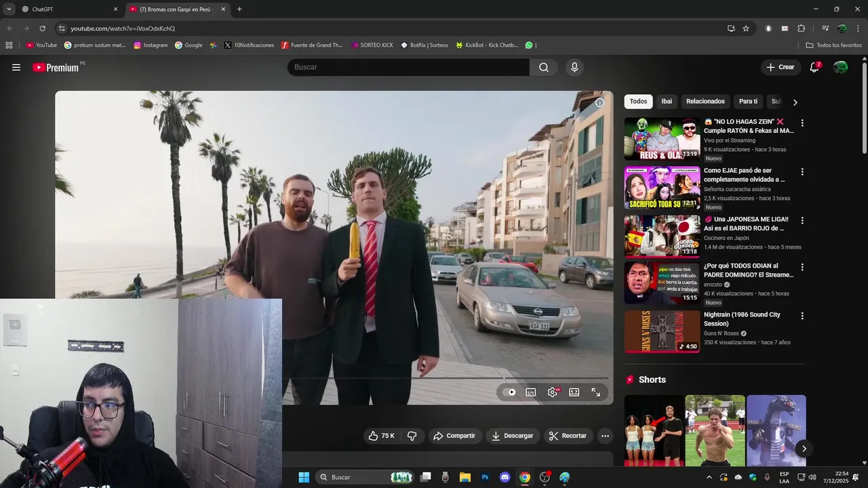Open media controls icon in toolbar
868x488 pixels.
(825, 28)
